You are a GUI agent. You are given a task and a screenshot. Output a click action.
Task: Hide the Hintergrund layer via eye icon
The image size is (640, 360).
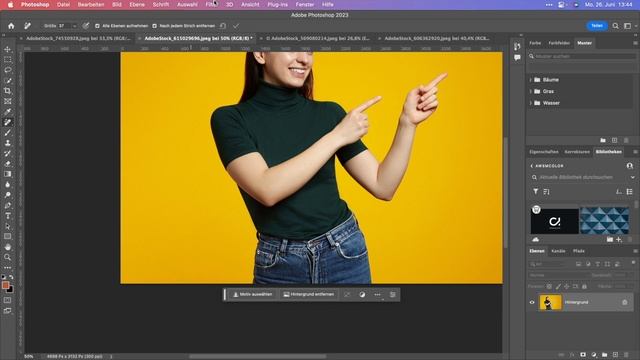pyautogui.click(x=532, y=302)
